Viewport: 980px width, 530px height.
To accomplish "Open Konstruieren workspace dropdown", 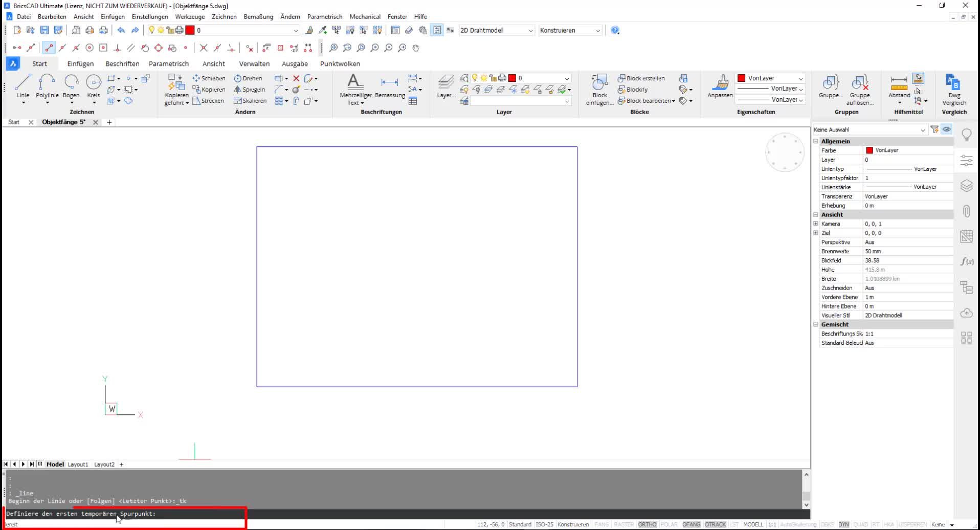I will tap(570, 30).
